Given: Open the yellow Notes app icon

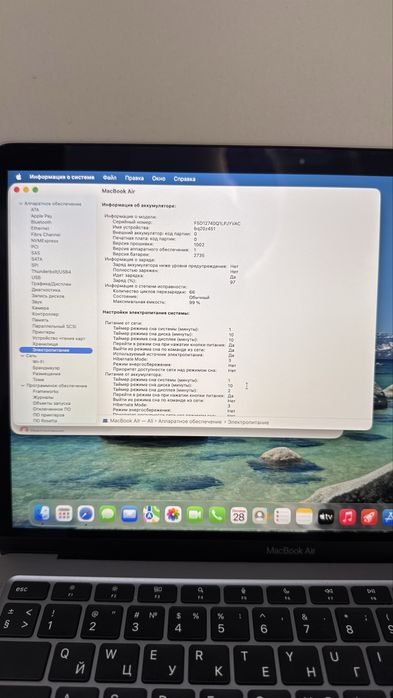Looking at the screenshot, I should click(304, 516).
